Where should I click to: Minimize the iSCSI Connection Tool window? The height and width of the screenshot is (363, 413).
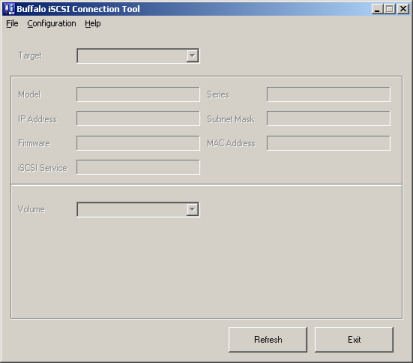[x=377, y=9]
